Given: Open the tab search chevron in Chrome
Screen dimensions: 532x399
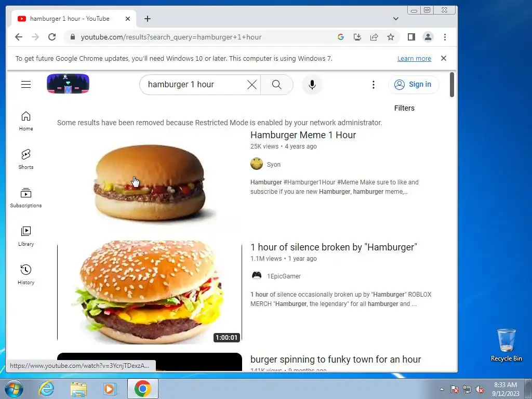Looking at the screenshot, I should pyautogui.click(x=395, y=19).
